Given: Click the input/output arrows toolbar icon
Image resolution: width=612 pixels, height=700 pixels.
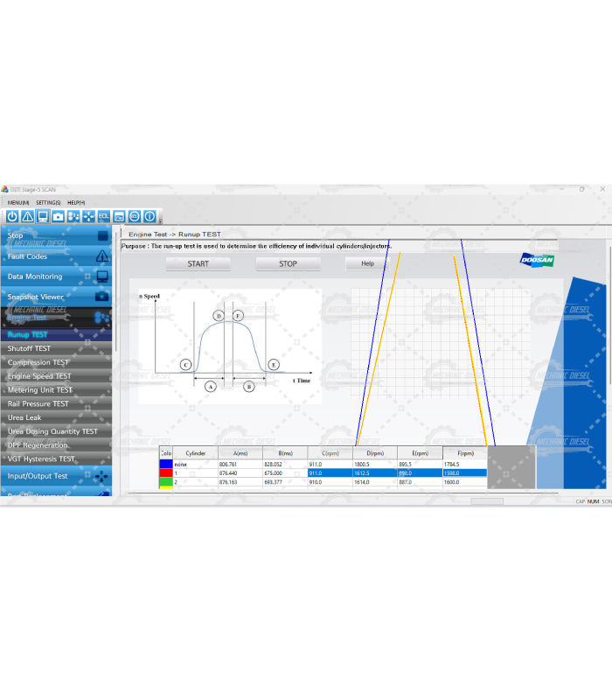Looking at the screenshot, I should tap(88, 216).
